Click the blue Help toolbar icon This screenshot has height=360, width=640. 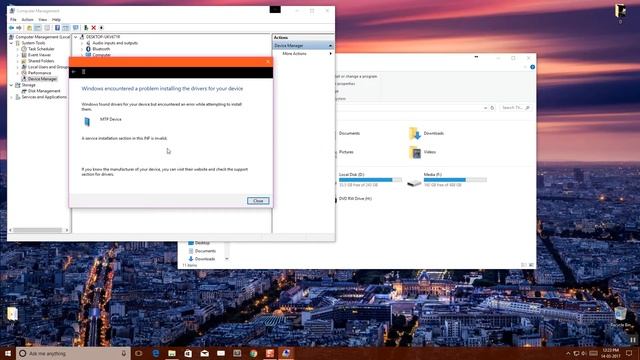point(57,28)
